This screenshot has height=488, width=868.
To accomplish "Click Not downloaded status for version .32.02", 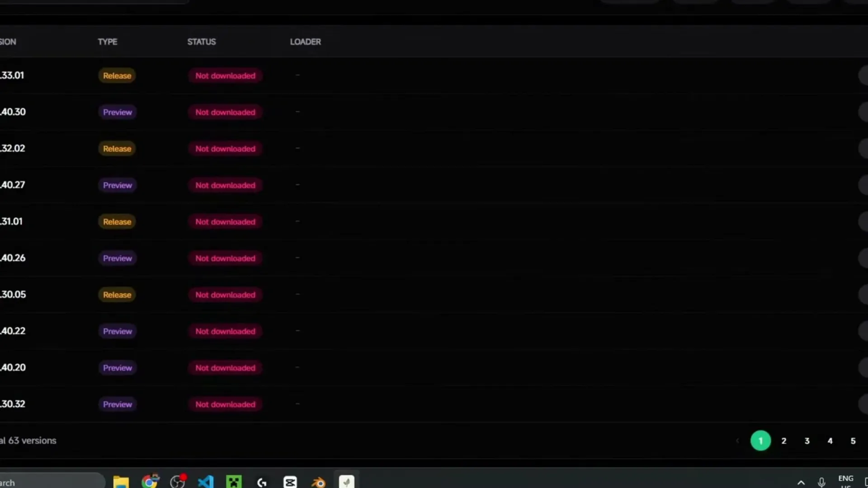I will tap(225, 149).
